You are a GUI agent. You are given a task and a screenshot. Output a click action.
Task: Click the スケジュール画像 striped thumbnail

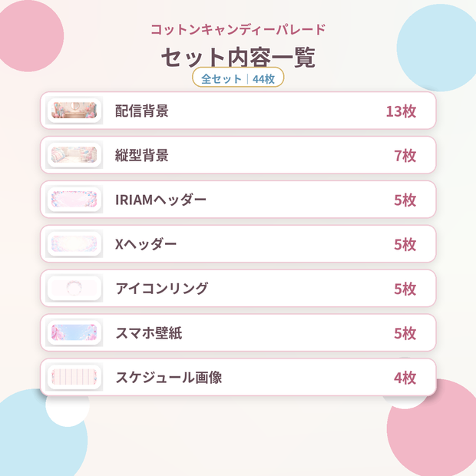click(x=74, y=377)
